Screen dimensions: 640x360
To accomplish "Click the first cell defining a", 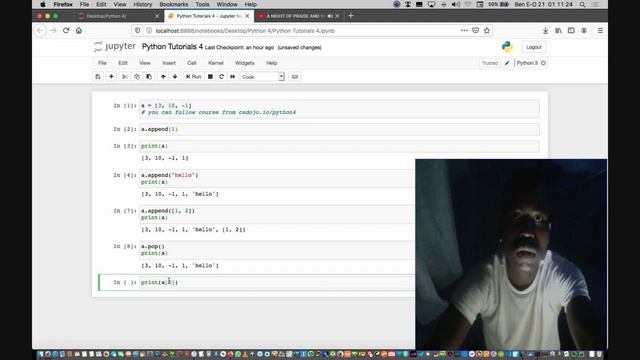I will click(x=339, y=109).
